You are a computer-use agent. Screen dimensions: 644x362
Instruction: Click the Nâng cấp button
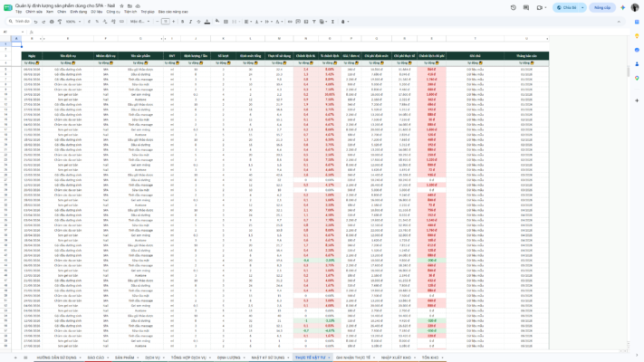[602, 7]
